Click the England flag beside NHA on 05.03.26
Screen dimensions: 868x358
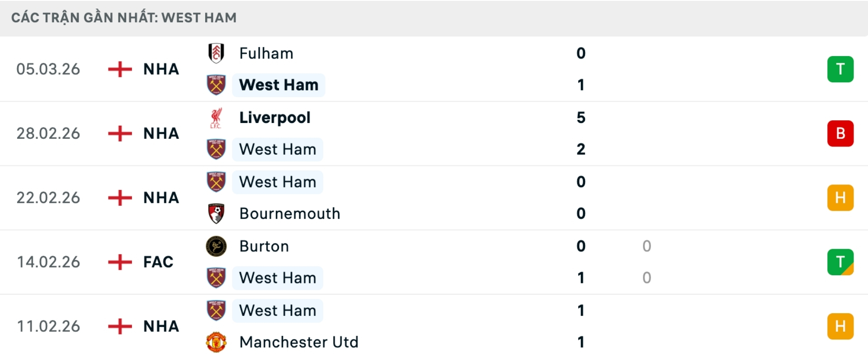(x=119, y=69)
